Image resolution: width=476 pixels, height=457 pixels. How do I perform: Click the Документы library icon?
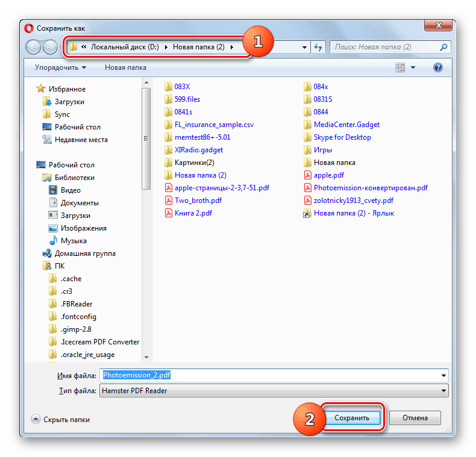click(x=53, y=203)
